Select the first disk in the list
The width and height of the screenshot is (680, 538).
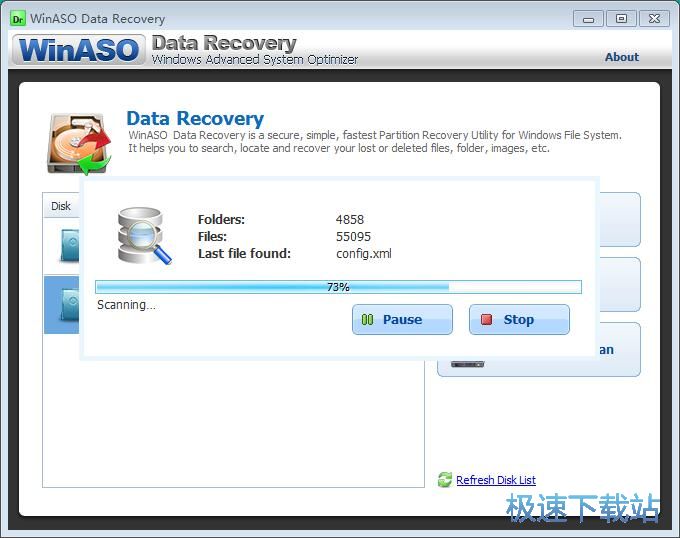pyautogui.click(x=62, y=246)
